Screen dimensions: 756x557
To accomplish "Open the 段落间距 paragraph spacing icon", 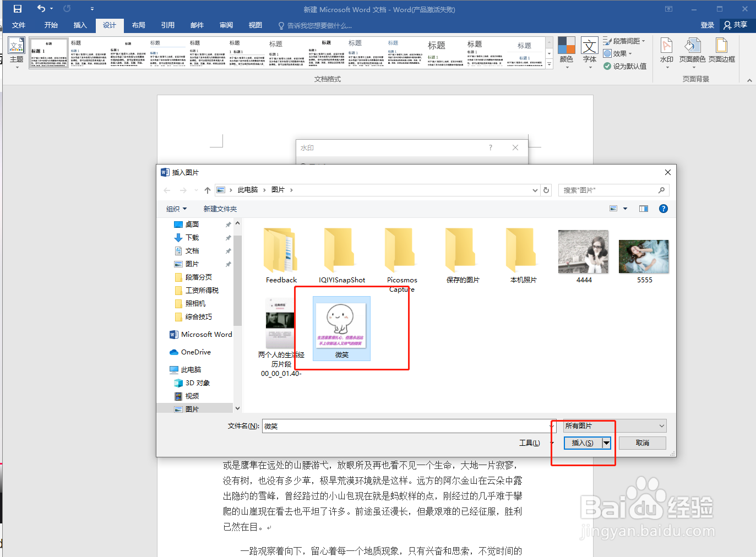I will point(625,40).
